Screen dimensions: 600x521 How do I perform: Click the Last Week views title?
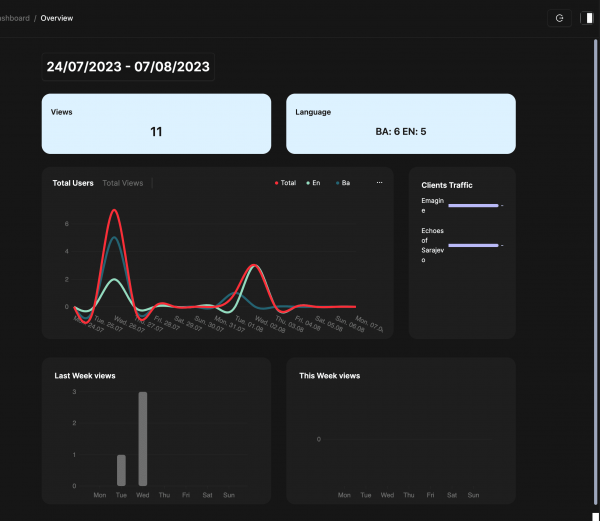point(85,376)
